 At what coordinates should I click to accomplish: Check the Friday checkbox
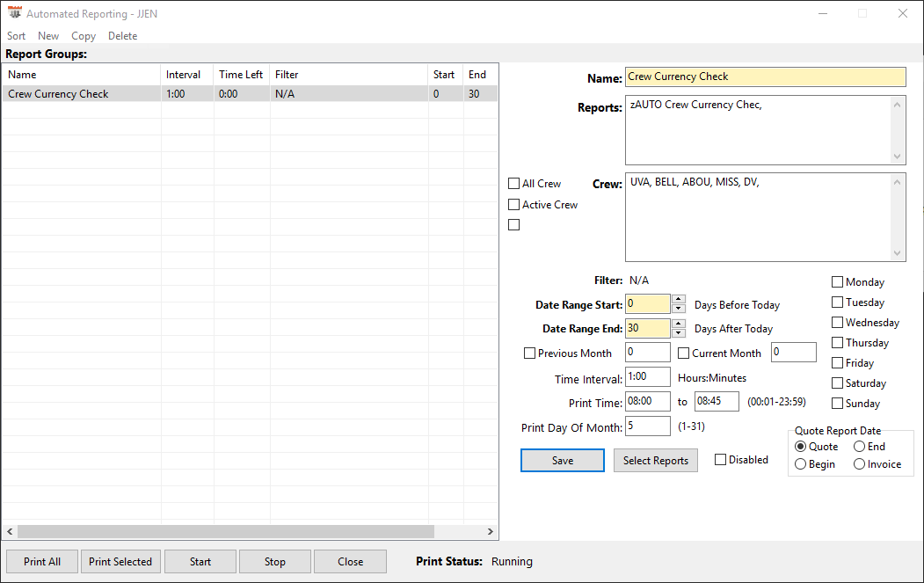[x=837, y=362]
